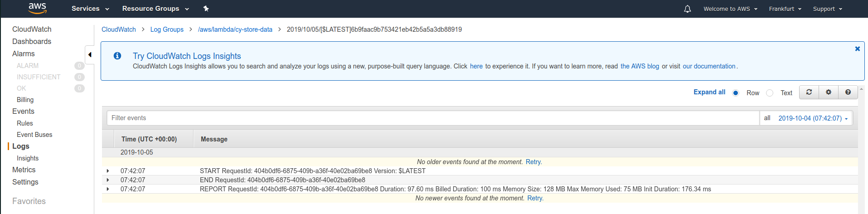Image resolution: width=868 pixels, height=214 pixels.
Task: Expand the START RequestId log row
Action: (x=108, y=171)
